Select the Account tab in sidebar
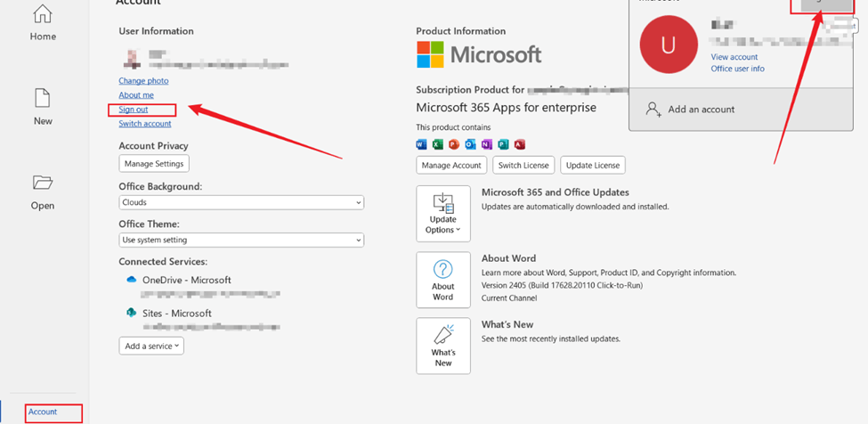Viewport: 868px width, 424px height. [43, 412]
